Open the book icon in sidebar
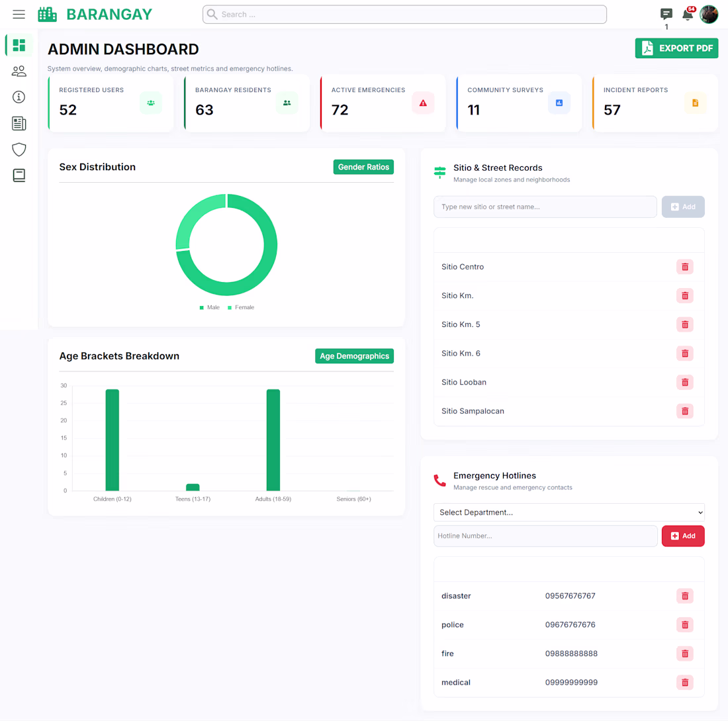This screenshot has width=728, height=721. pos(19,175)
